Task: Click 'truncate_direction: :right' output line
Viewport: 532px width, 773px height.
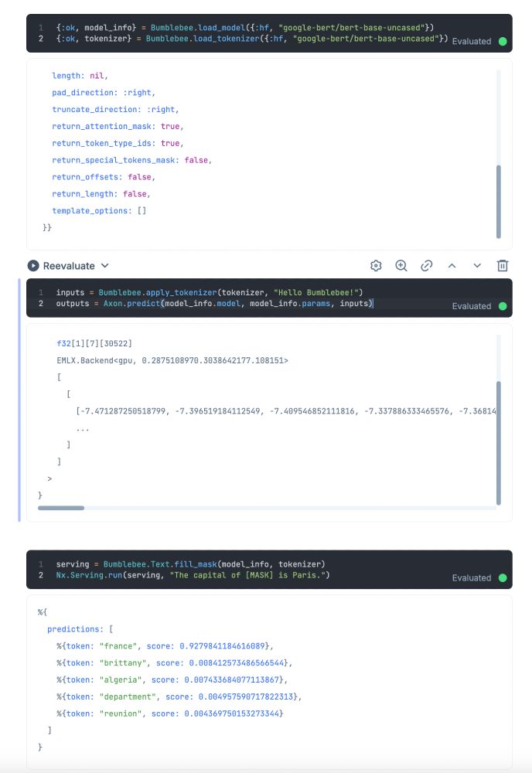Action: (x=115, y=109)
